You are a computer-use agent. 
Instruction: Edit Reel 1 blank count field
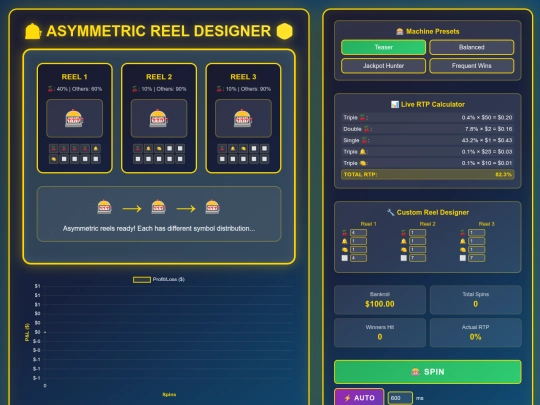pos(358,258)
